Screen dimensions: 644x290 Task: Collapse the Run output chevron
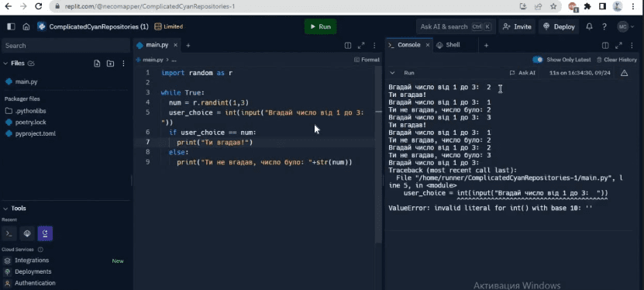tap(393, 73)
